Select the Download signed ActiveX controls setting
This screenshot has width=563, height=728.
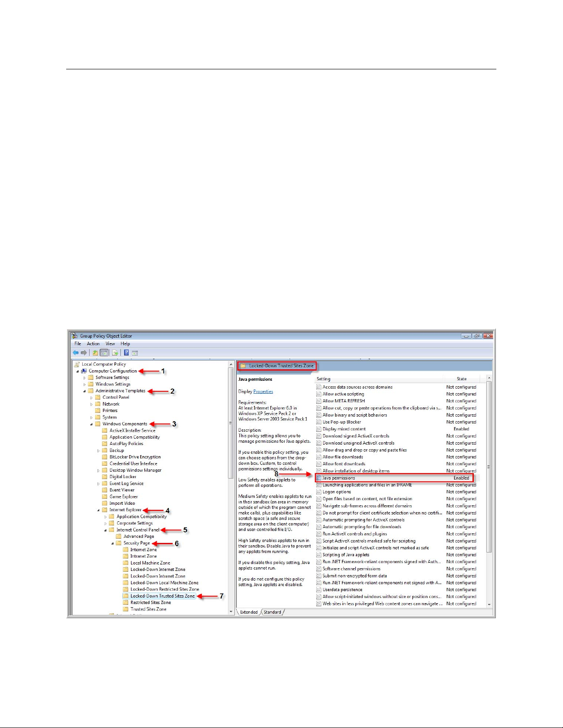coord(356,436)
